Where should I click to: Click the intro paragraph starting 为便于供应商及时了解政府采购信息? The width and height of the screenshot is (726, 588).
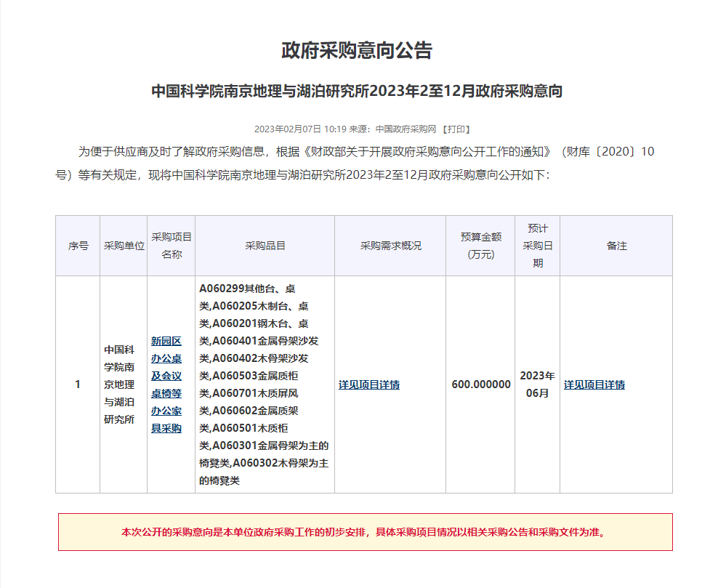coord(355,163)
